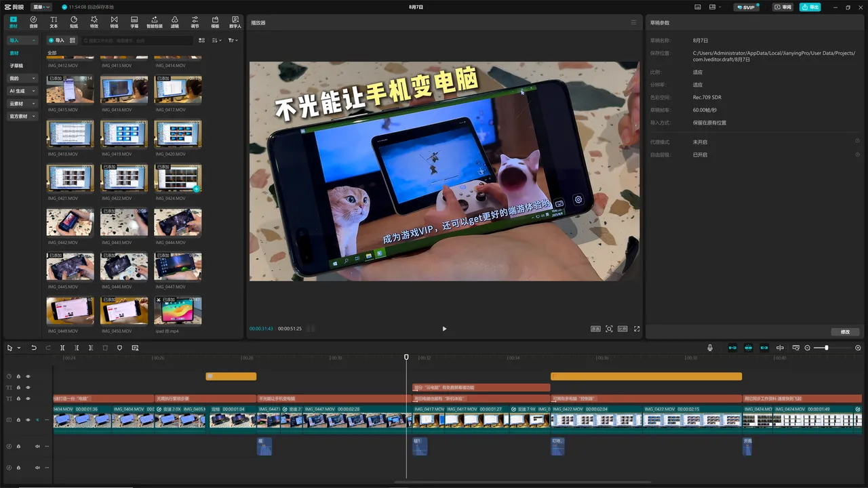Click the horizontal timeline scrollbar

522,483
